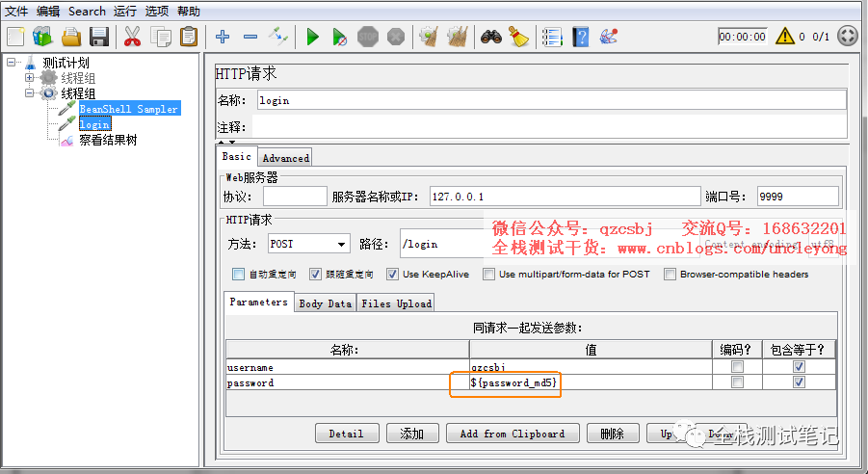Create a new test plan with New icon
The width and height of the screenshot is (868, 474).
15,38
